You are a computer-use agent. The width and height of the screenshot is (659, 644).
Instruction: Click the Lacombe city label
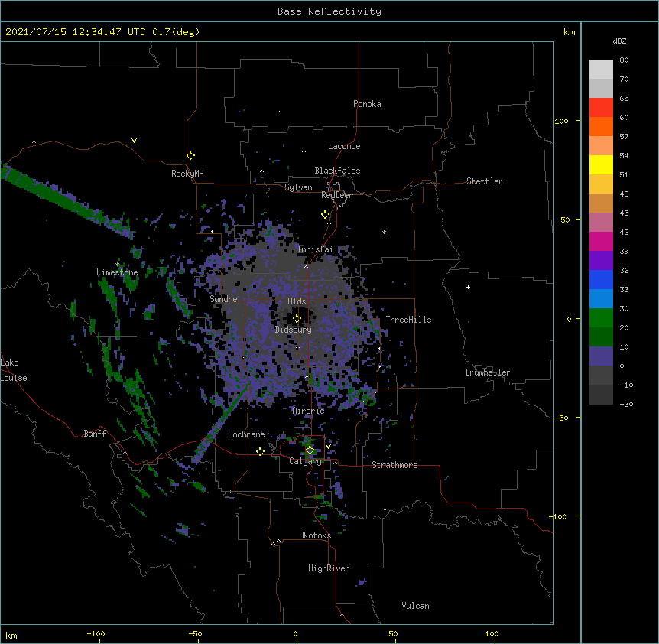click(344, 146)
